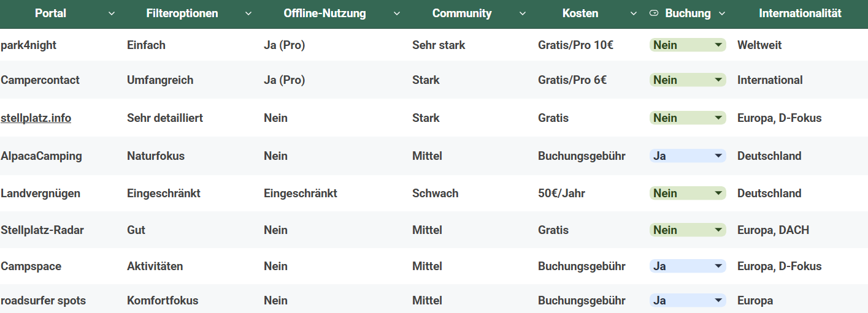The height and width of the screenshot is (313, 868).
Task: Open the AlpacaCamping Buchung Ja dropdown
Action: 718,156
